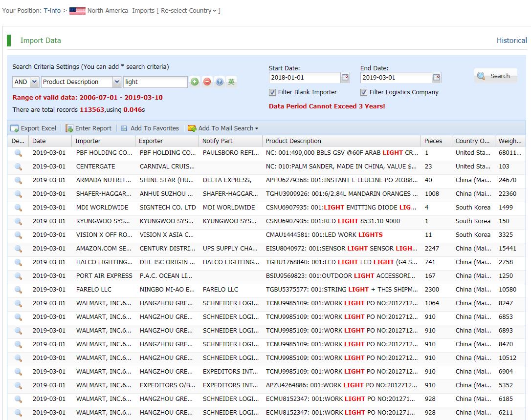Image resolution: width=531 pixels, height=420 pixels.
Task: Click the Start Date input field
Action: point(305,78)
